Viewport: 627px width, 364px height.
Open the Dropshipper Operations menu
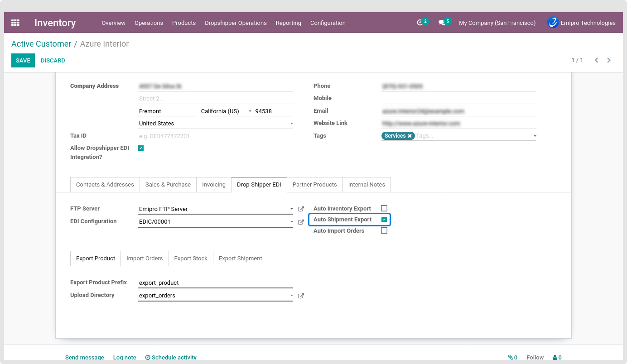(x=236, y=23)
